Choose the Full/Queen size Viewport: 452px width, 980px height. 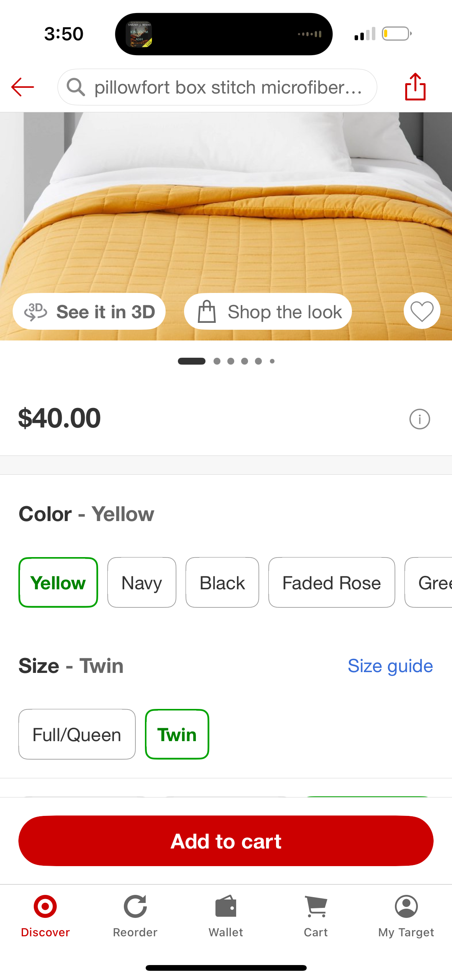pos(77,734)
